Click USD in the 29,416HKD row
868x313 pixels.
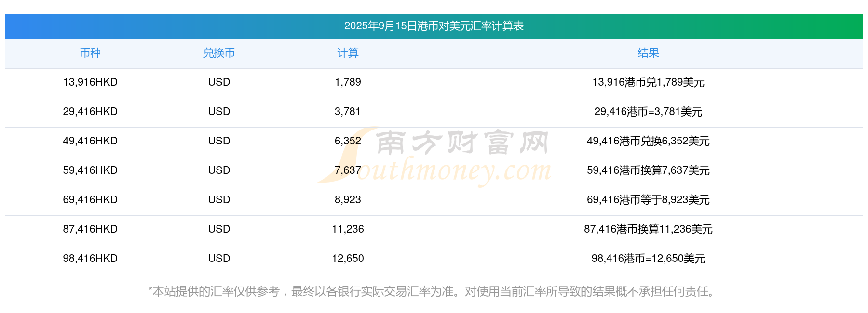click(x=219, y=112)
